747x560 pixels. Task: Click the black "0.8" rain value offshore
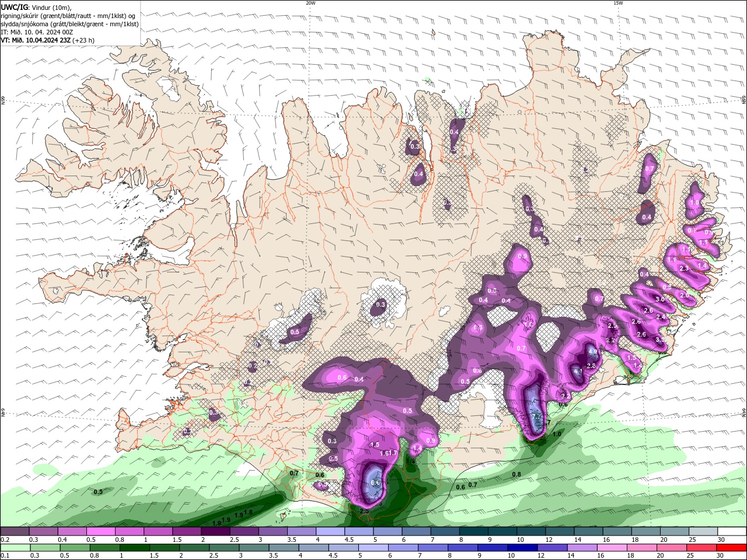[516, 475]
